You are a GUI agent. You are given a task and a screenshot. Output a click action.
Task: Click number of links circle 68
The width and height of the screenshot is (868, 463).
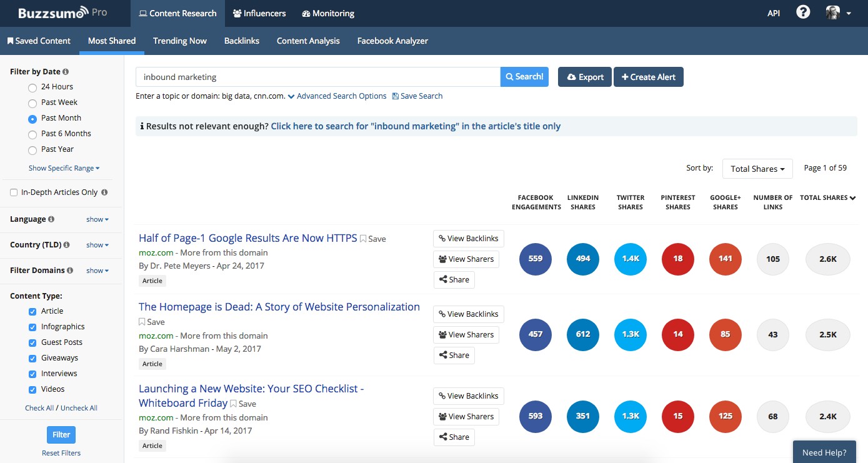[773, 416]
